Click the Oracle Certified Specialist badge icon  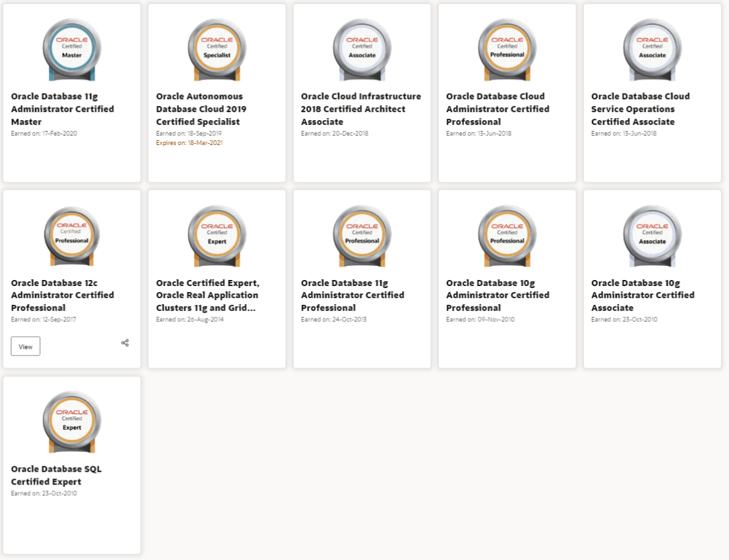click(x=217, y=50)
